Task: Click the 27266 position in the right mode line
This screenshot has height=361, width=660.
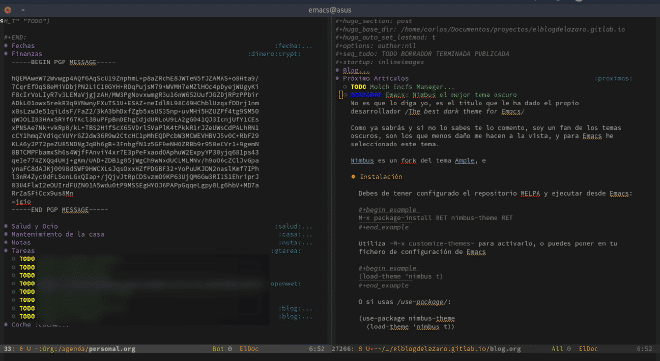Action: tap(341, 349)
